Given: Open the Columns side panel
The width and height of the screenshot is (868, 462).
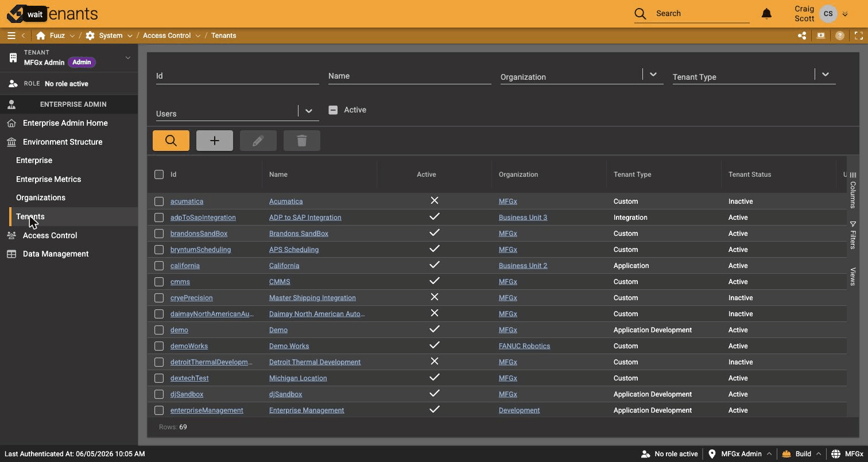Looking at the screenshot, I should click(853, 191).
